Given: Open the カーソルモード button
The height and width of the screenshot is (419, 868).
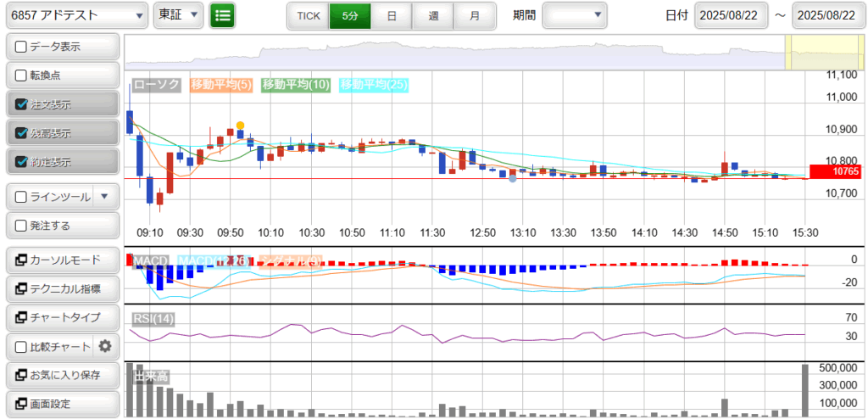Looking at the screenshot, I should [x=63, y=260].
